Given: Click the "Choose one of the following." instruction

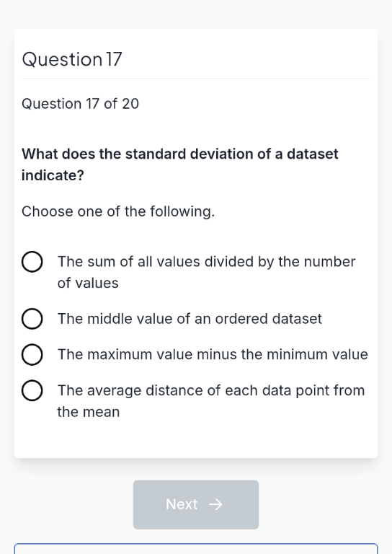Looking at the screenshot, I should 118,211.
